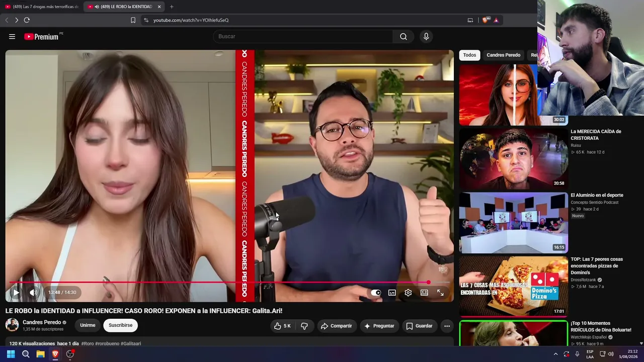Click the search magnifier button

pyautogui.click(x=404, y=36)
